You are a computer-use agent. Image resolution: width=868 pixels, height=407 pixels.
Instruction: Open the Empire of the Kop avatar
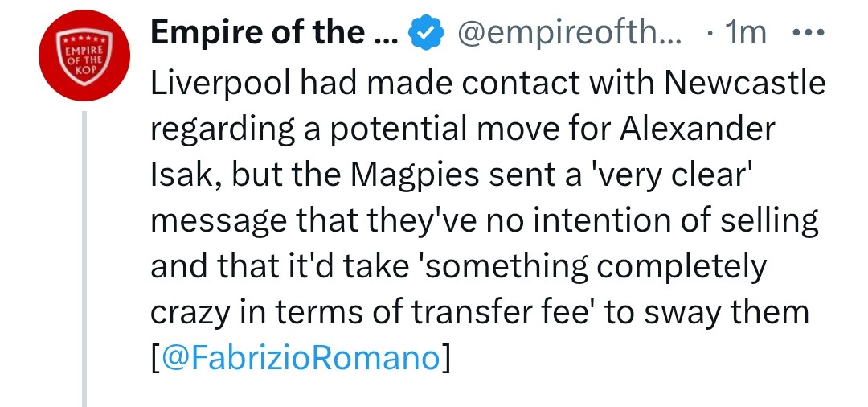pyautogui.click(x=84, y=55)
